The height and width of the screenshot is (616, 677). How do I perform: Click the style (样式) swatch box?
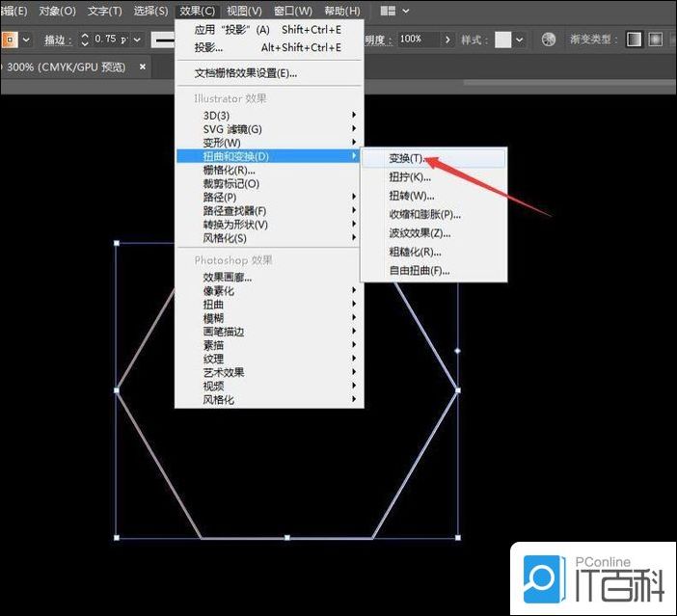tap(502, 40)
